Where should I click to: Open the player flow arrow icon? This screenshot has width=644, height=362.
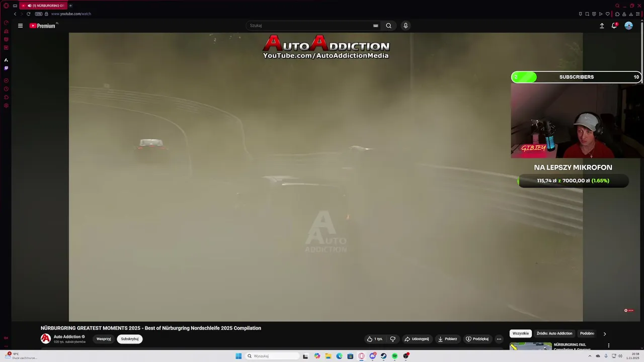click(601, 14)
